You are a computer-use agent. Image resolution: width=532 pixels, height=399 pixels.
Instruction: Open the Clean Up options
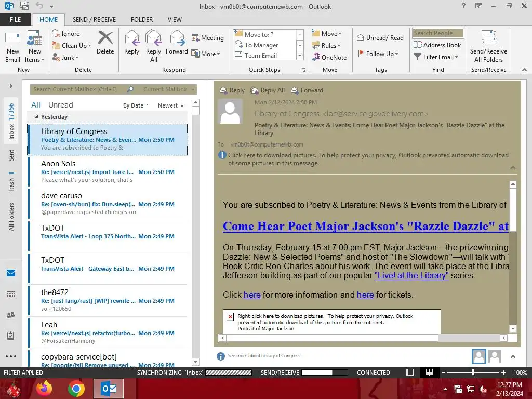[x=72, y=46]
